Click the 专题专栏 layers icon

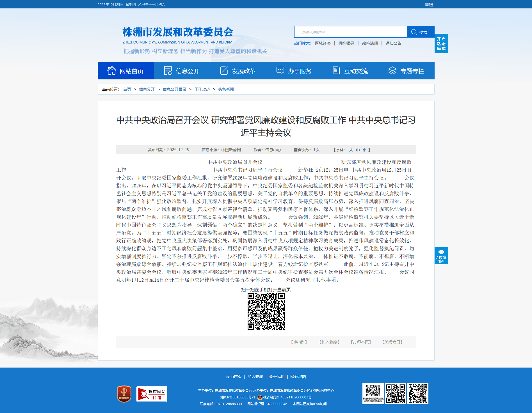[x=392, y=71]
